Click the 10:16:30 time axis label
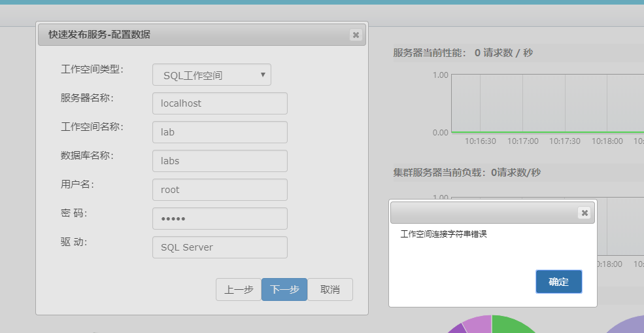Image resolution: width=644 pixels, height=333 pixels. [x=480, y=141]
